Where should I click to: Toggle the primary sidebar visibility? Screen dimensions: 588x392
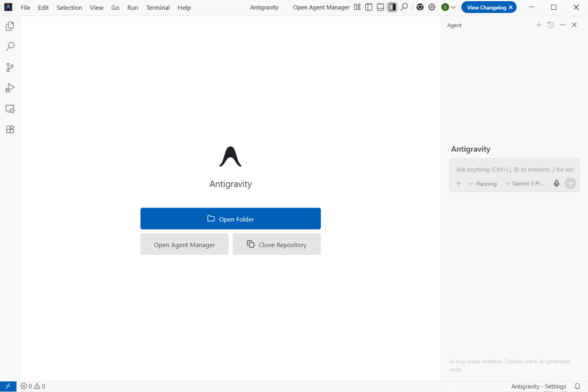[x=369, y=7]
